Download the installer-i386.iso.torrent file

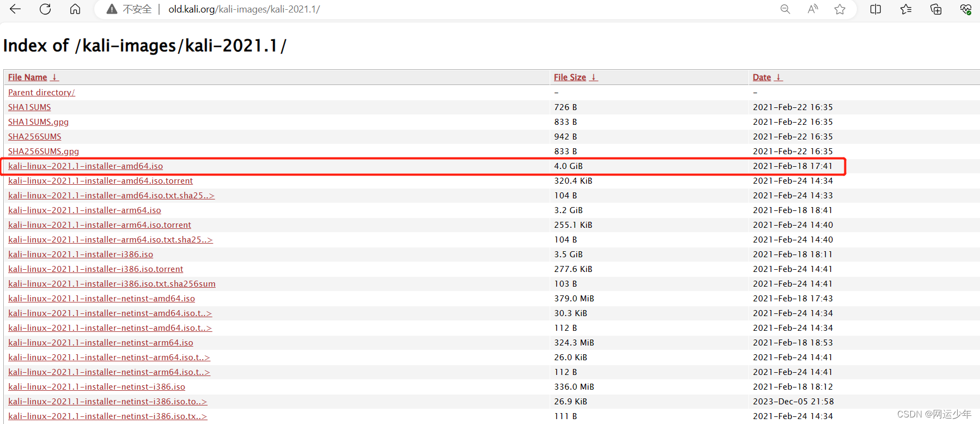[95, 269]
